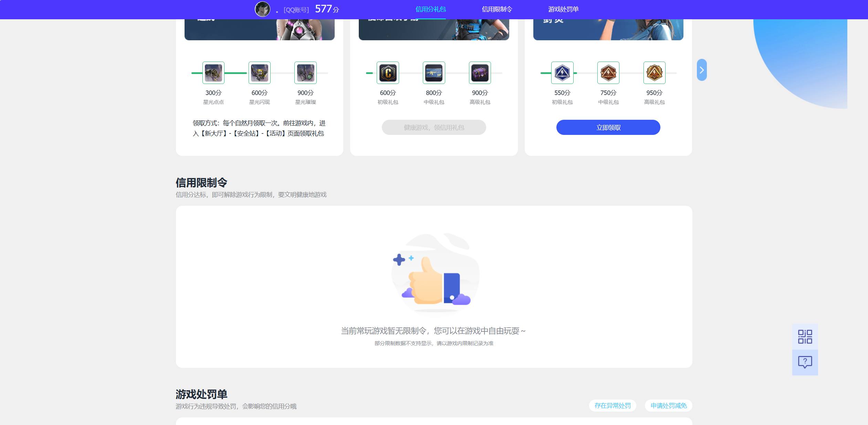Click the 950分 score label
Screen dimensions: 868x425
[x=655, y=93]
